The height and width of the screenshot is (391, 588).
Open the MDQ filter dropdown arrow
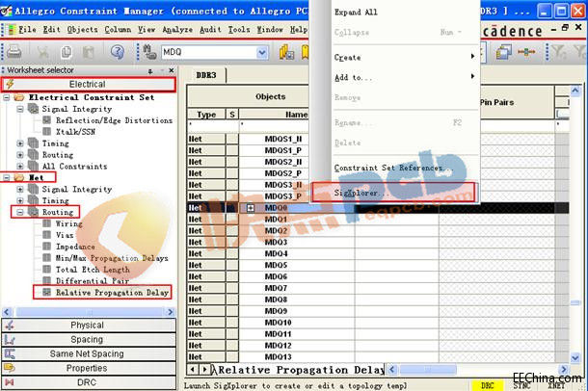click(262, 52)
